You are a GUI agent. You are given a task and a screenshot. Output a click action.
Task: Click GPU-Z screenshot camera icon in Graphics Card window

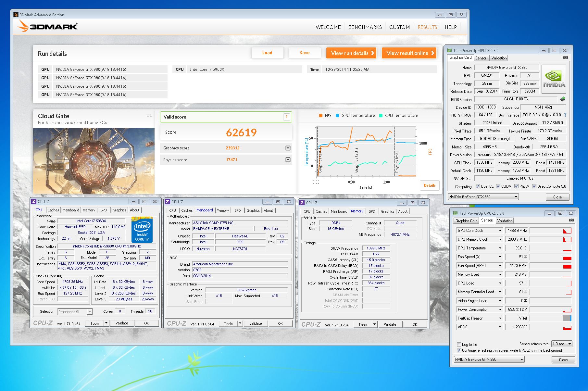click(565, 57)
